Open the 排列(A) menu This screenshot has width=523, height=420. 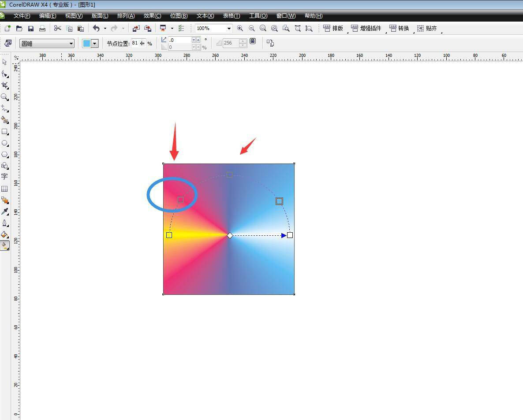coord(126,16)
